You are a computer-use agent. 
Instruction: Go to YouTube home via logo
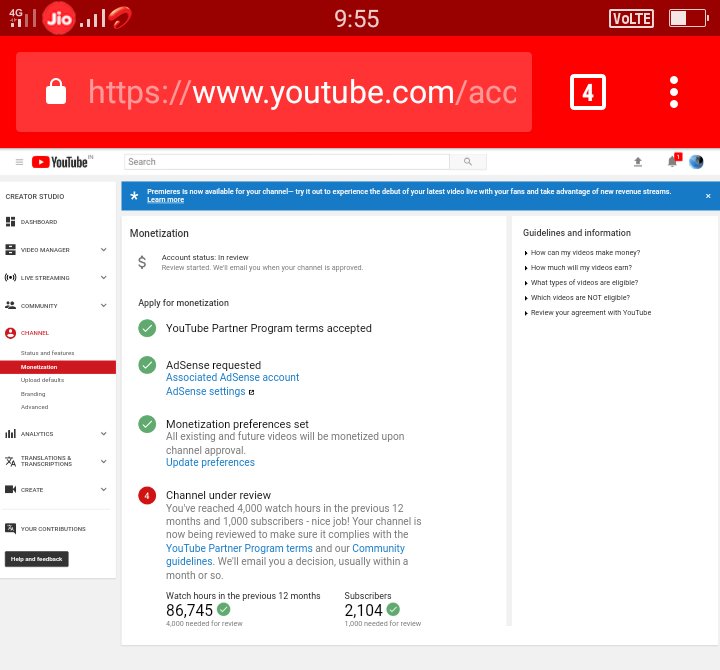[62, 162]
